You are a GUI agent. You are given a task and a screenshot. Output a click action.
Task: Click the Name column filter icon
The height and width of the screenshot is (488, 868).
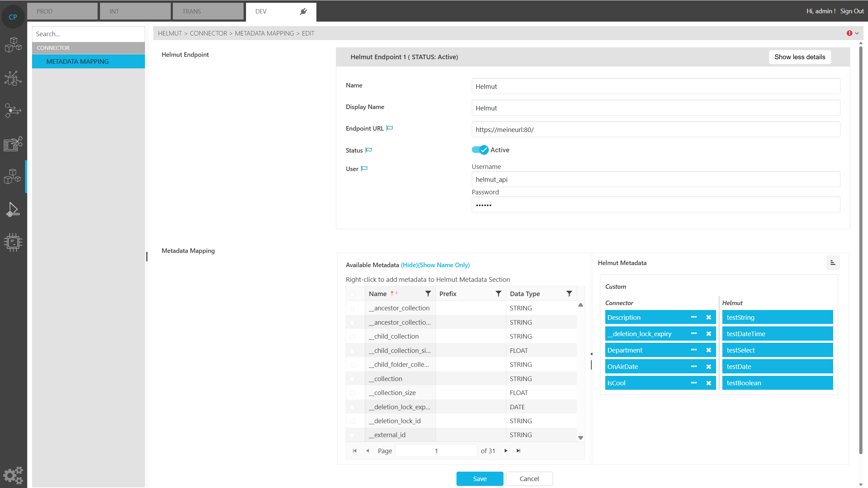coord(428,294)
